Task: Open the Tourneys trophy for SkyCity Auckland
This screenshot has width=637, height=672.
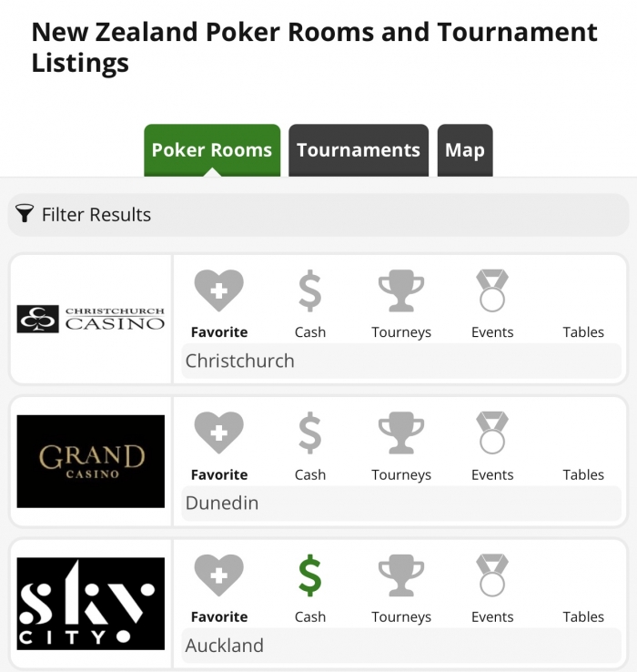Action: [401, 575]
